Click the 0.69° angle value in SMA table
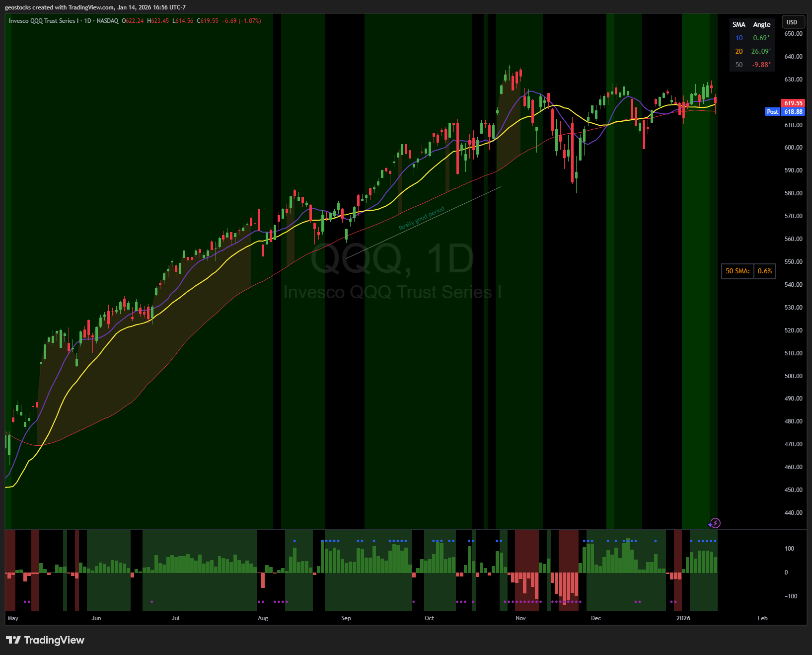812x655 pixels. click(761, 38)
